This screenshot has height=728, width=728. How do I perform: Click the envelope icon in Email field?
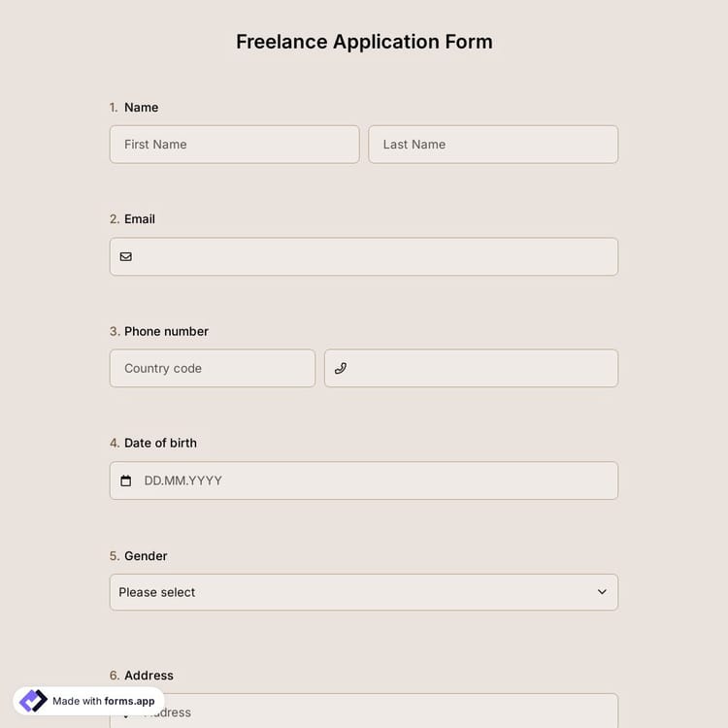[x=126, y=257]
